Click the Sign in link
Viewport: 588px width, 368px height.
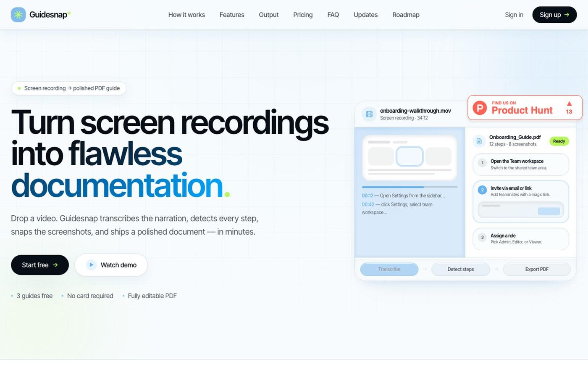click(514, 15)
